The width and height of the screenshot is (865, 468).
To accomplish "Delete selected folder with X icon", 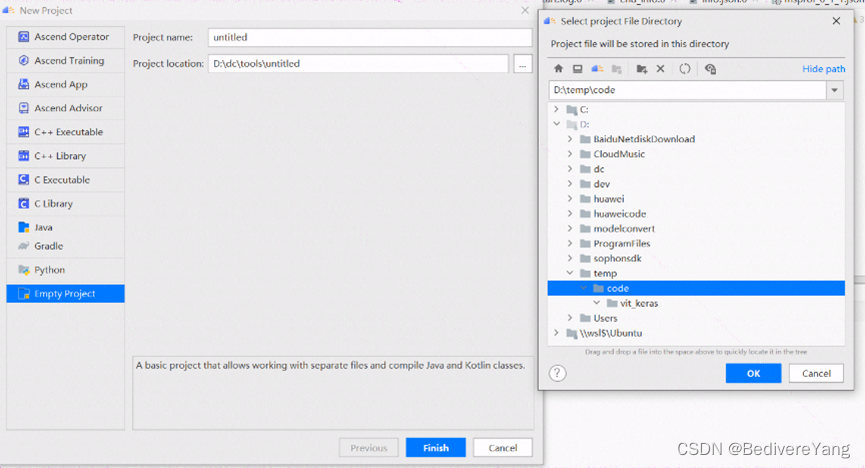I will 660,69.
